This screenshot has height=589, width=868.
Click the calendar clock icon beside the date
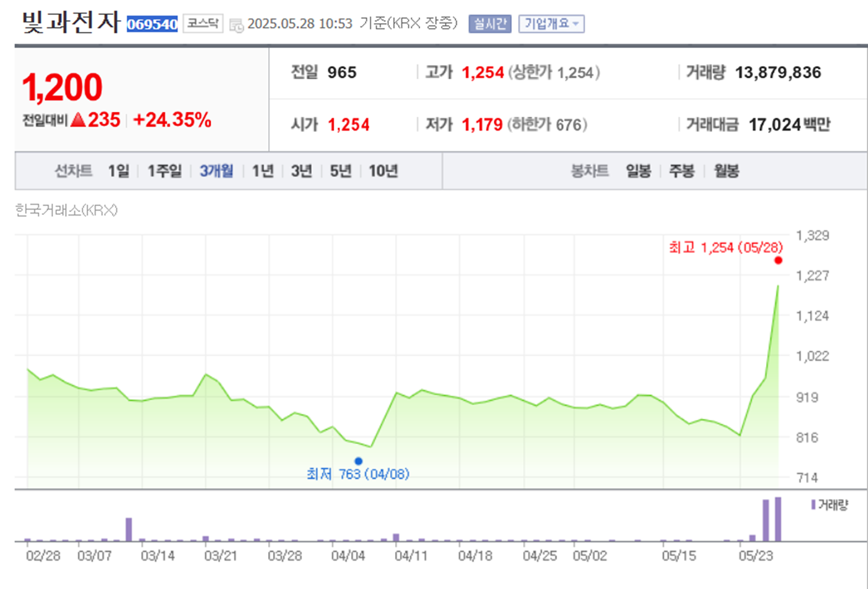point(236,25)
